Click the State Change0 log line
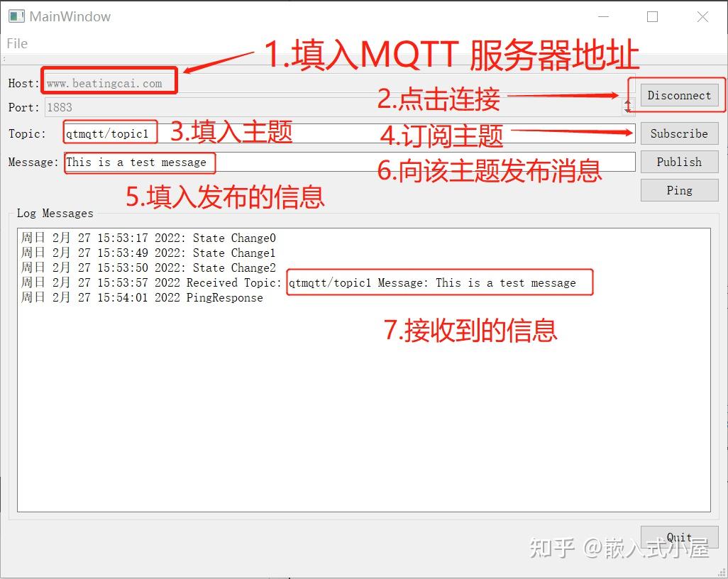 point(142,238)
